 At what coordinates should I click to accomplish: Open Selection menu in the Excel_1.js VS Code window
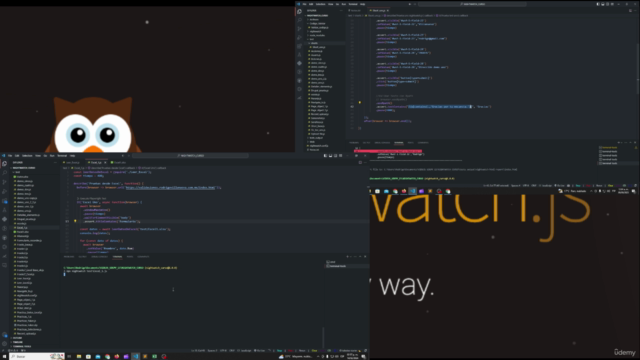click(x=27, y=156)
